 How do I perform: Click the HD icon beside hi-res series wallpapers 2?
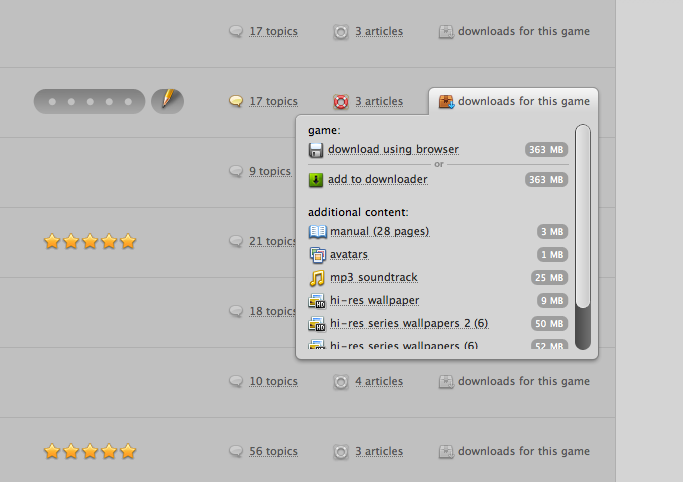317,324
